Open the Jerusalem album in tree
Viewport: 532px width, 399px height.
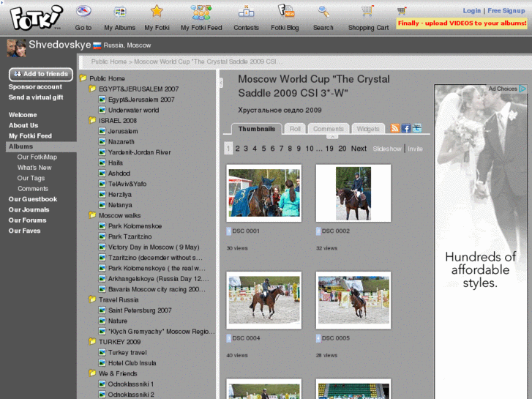click(x=123, y=131)
